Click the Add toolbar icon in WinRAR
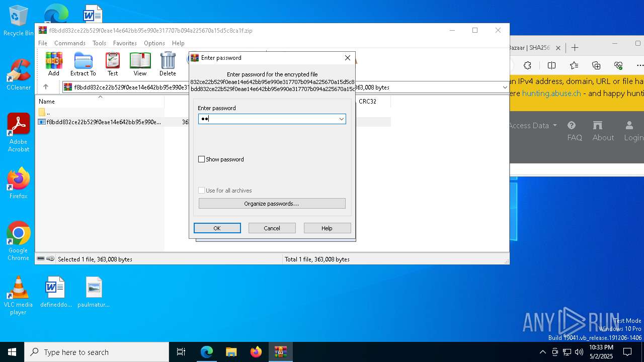The height and width of the screenshot is (362, 644). click(x=54, y=64)
